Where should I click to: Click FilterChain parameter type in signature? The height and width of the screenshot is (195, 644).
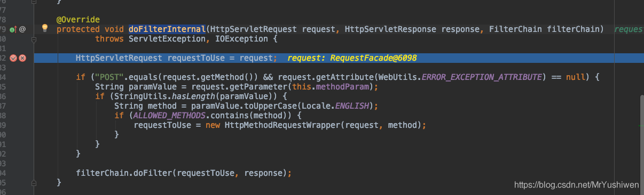(x=515, y=29)
